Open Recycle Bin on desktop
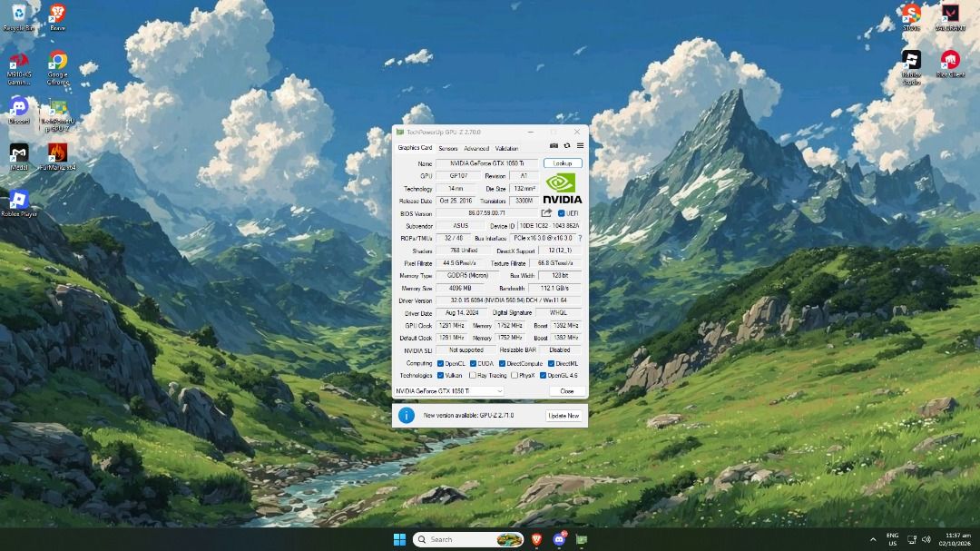 point(18,17)
